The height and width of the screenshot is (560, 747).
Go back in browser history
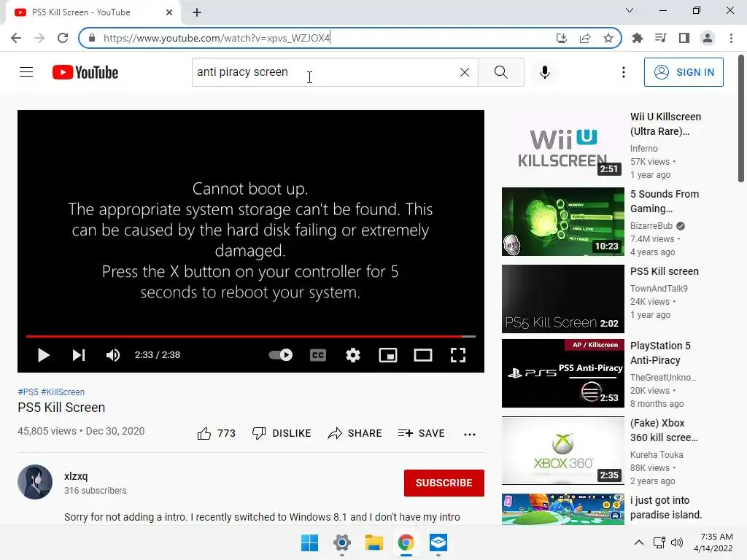16,38
